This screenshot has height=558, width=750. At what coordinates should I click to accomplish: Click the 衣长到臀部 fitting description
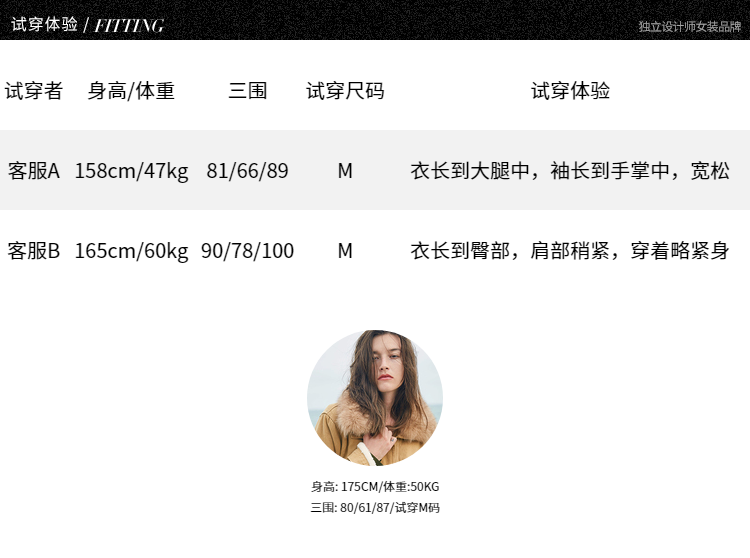[570, 251]
